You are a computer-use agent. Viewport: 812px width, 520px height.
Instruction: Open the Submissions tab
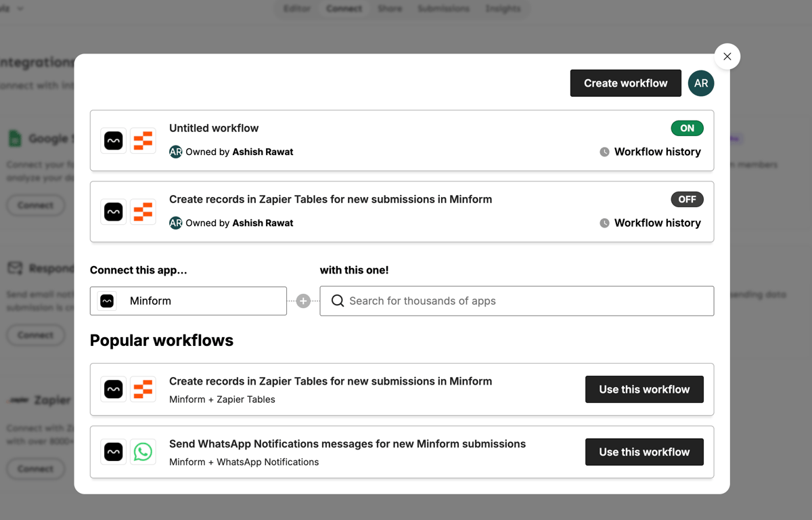(443, 9)
